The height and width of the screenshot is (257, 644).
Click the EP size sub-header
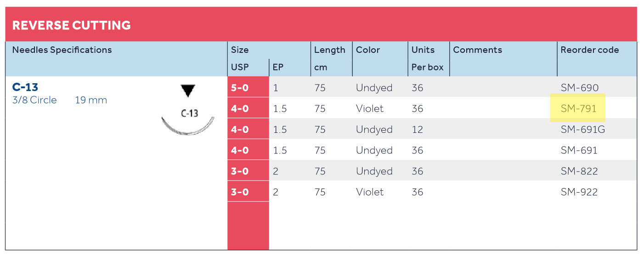(x=278, y=67)
